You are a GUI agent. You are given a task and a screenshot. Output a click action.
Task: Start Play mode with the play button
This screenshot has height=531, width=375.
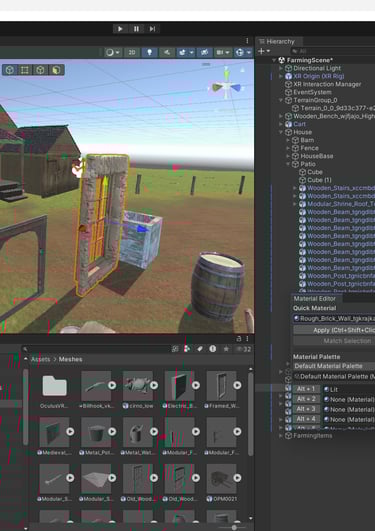tap(120, 29)
